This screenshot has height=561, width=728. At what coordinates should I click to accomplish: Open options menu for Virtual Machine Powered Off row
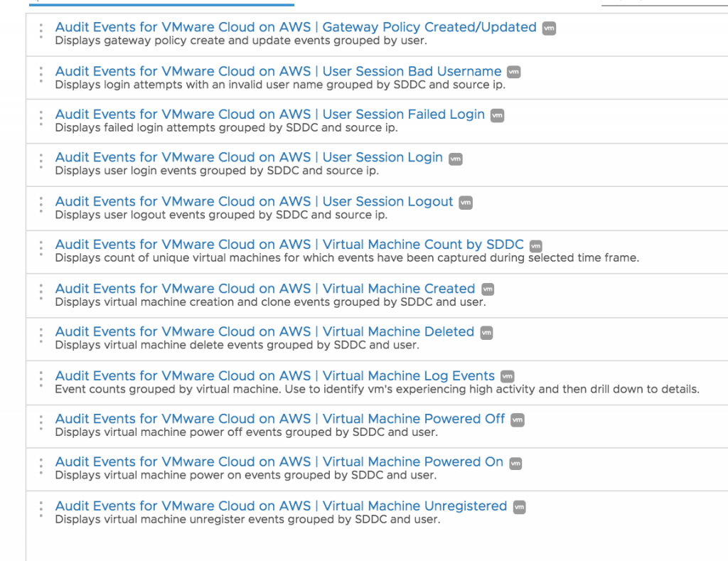click(x=41, y=422)
